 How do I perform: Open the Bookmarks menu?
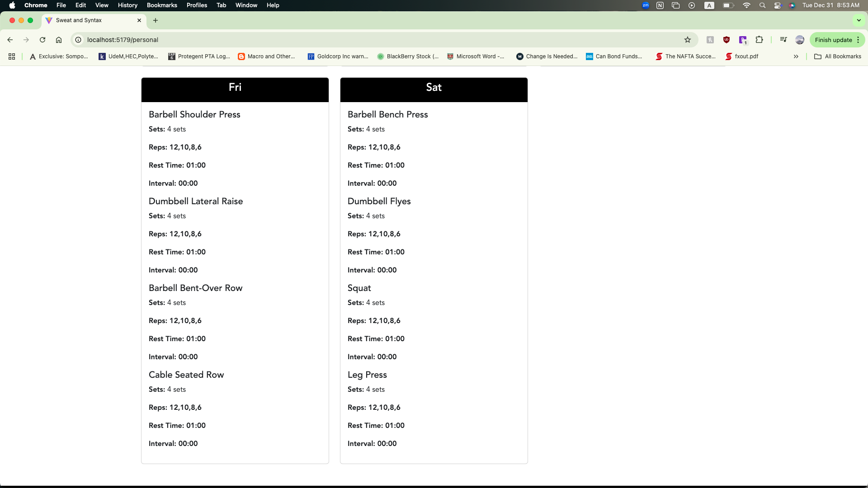[x=162, y=5]
